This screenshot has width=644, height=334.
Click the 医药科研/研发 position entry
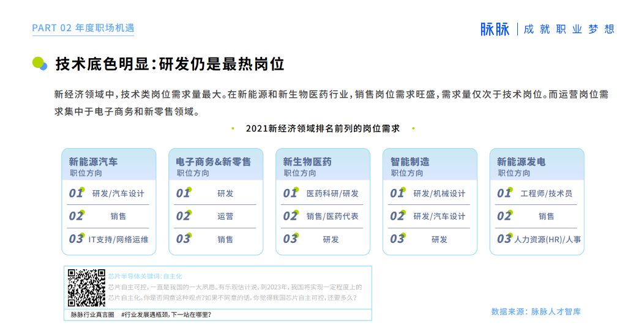(x=332, y=193)
